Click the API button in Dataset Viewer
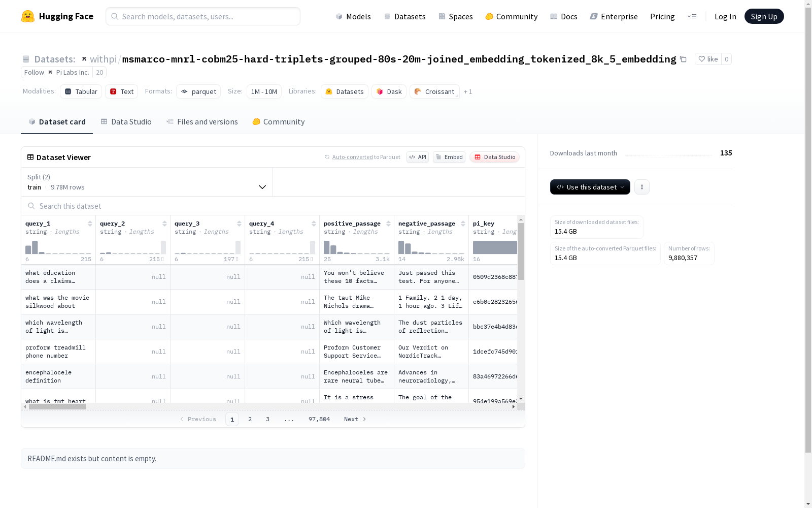Screen dimensions: 812x508 (x=418, y=157)
